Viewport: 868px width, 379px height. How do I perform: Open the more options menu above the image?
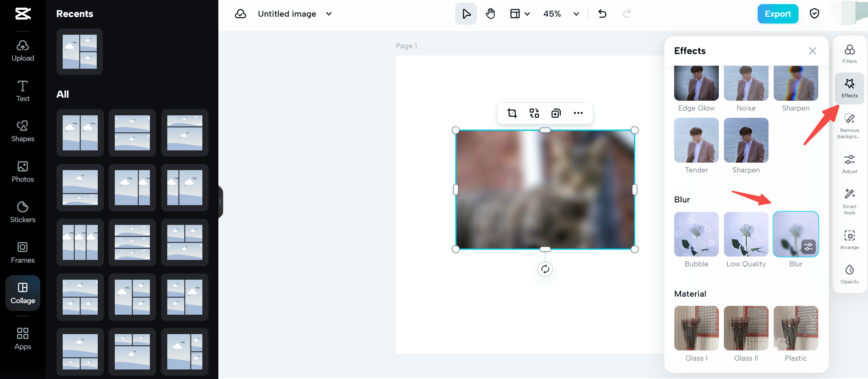tap(578, 113)
